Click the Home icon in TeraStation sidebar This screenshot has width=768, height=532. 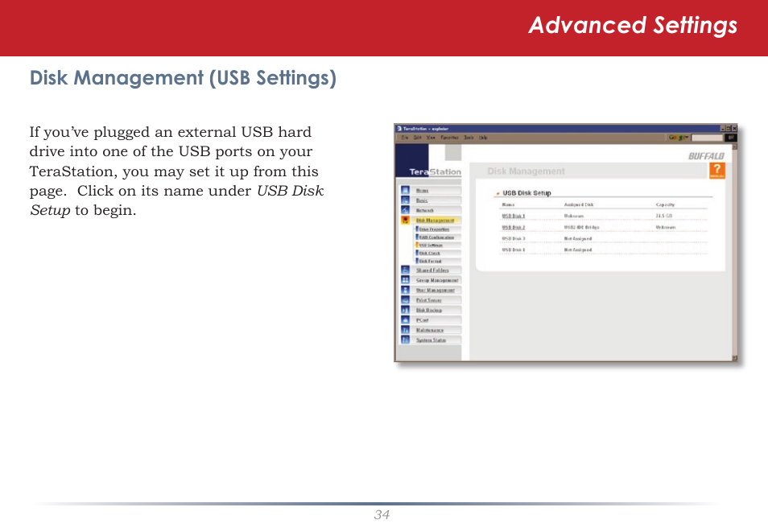(405, 190)
